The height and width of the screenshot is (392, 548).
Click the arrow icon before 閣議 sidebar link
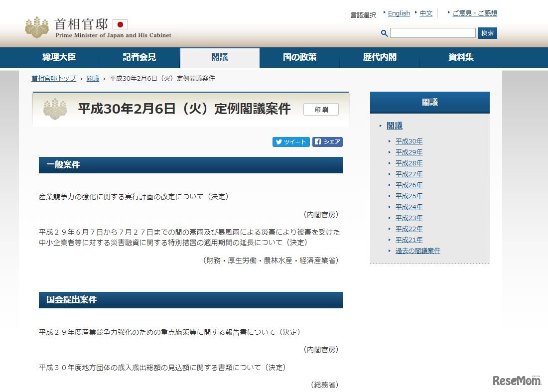381,126
